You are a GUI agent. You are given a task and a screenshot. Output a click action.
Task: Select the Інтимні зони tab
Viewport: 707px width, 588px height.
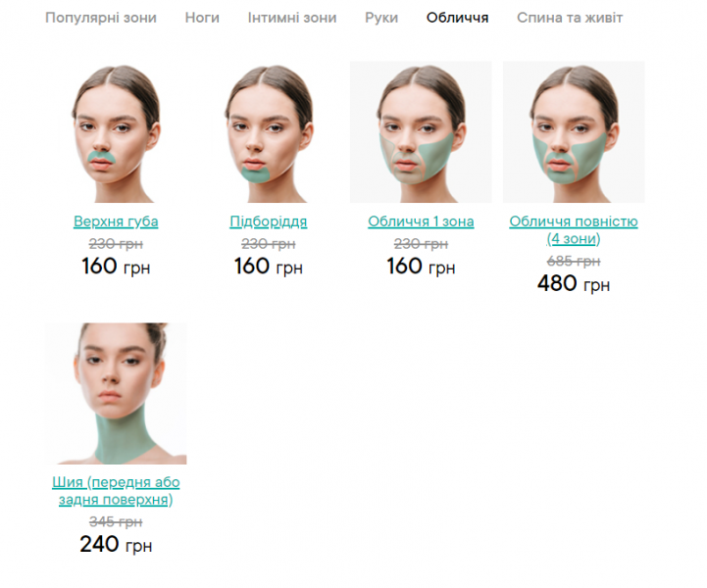click(x=292, y=18)
